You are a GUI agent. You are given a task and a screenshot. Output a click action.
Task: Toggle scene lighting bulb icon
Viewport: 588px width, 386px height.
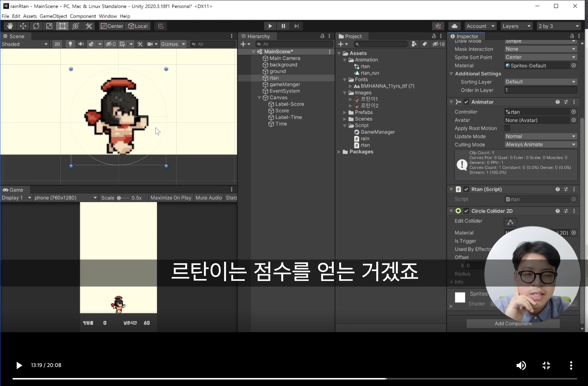(x=70, y=44)
